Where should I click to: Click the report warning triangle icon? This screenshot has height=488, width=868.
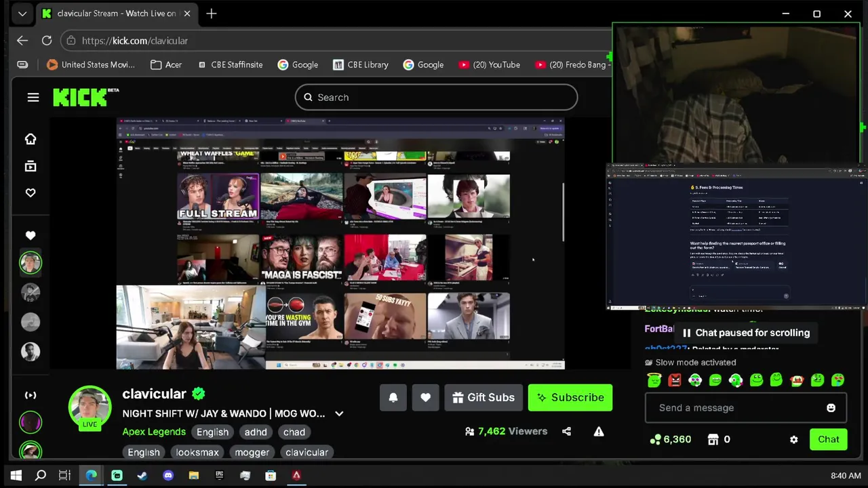pos(599,431)
